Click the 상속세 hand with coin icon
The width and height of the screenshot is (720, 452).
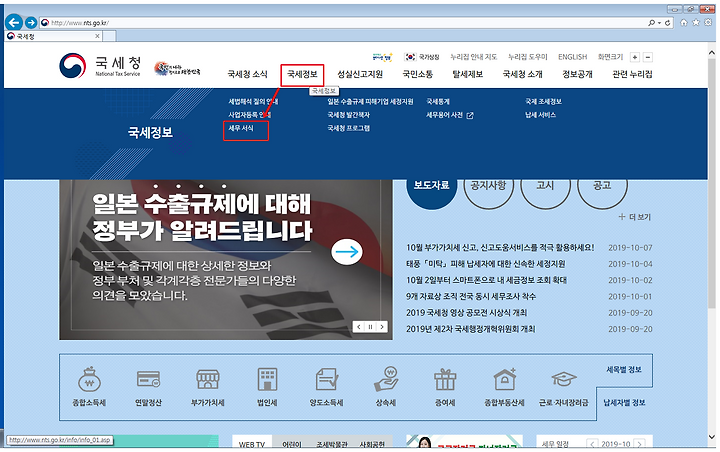tap(386, 379)
